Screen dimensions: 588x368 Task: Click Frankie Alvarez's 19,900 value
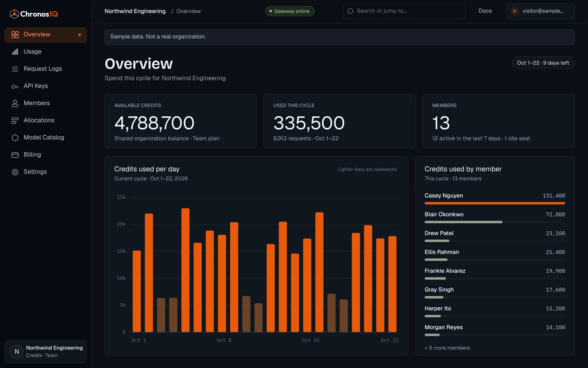point(555,271)
